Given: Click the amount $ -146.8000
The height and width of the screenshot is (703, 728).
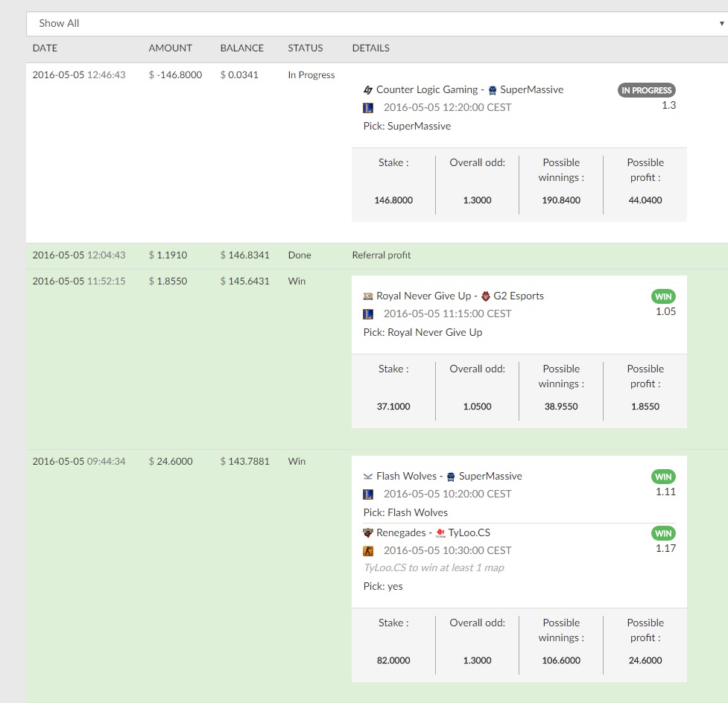Looking at the screenshot, I should tap(175, 75).
